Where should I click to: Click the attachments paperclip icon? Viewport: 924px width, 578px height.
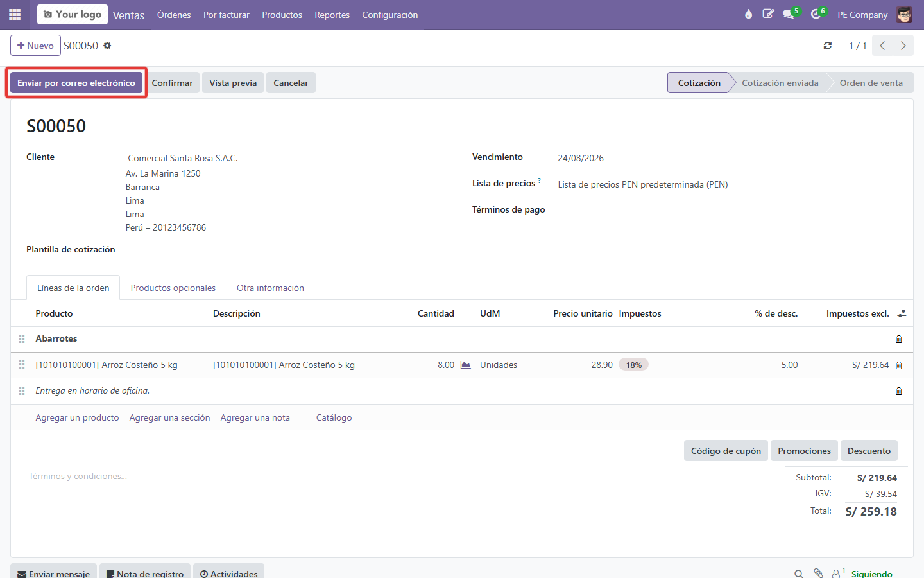(x=818, y=573)
